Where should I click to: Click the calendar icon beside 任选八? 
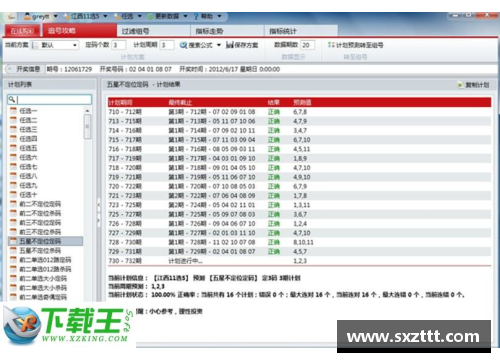(x=13, y=176)
